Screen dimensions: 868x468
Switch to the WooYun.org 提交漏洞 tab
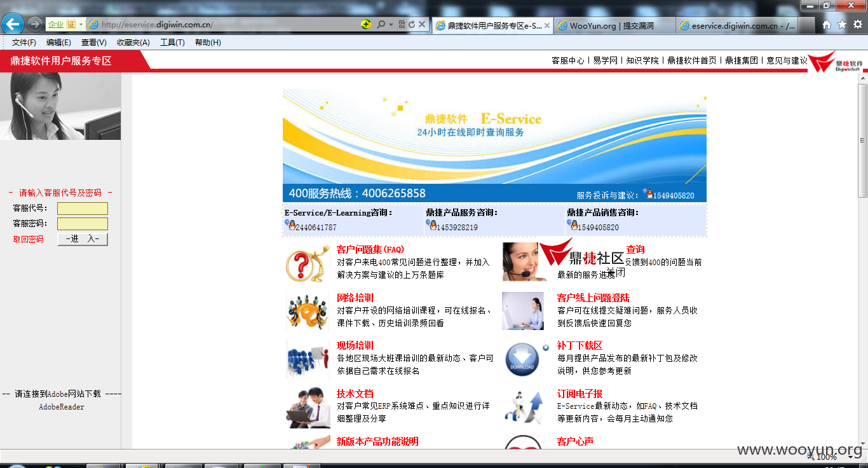[x=614, y=26]
